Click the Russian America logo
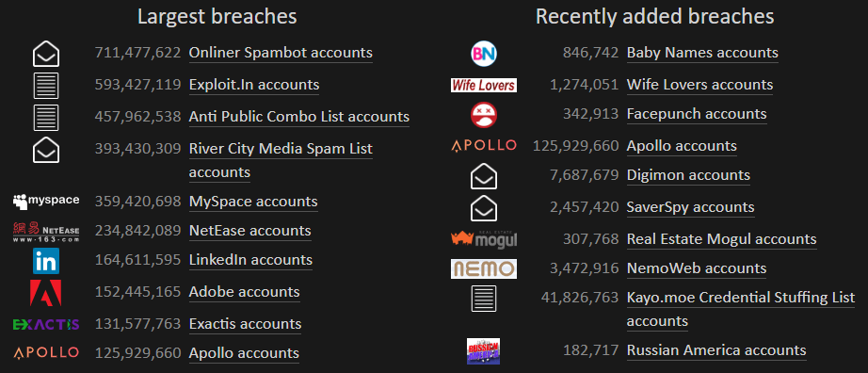 484,351
